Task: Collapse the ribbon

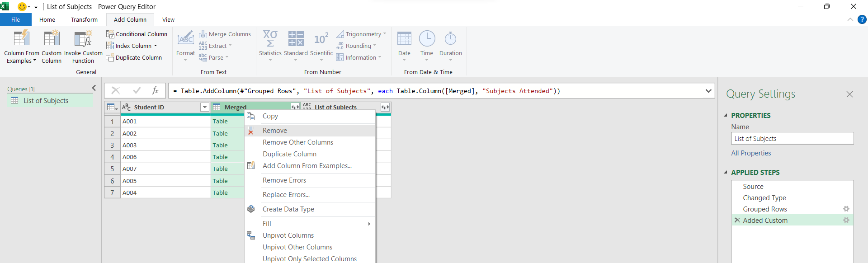Action: pos(850,19)
